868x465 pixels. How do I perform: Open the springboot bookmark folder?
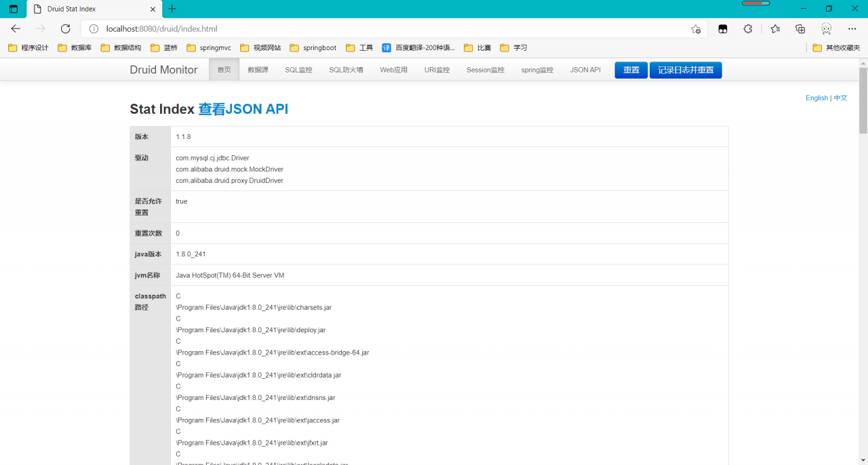313,48
